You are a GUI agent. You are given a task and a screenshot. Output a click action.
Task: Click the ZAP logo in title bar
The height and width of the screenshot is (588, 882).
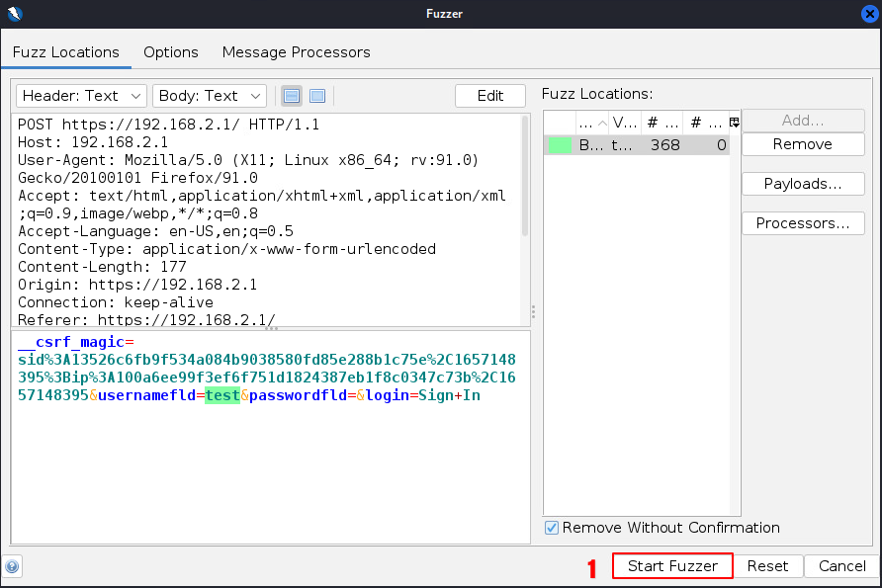point(13,14)
